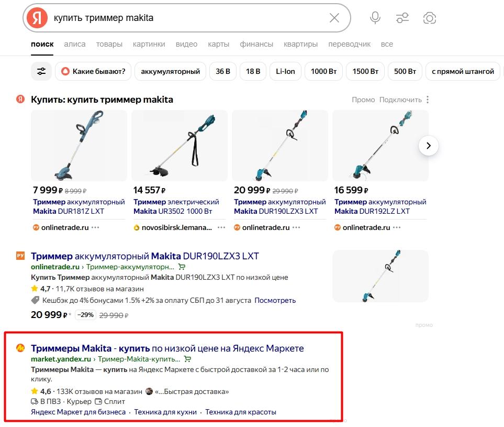Open Триммеры Makita Яндекс Маркет result link
This screenshot has height=427, width=504.
(x=167, y=348)
